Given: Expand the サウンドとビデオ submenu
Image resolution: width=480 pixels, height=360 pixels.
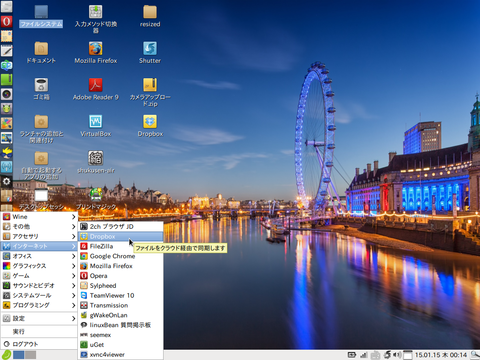Looking at the screenshot, I should [39, 286].
